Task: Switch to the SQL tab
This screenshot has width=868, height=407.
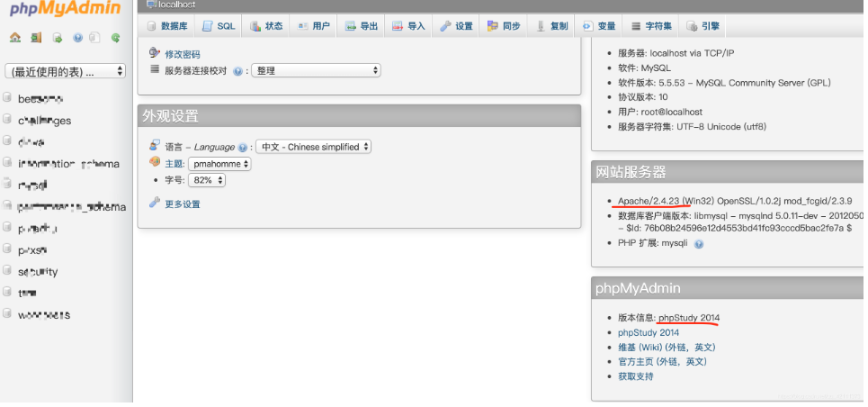Action: (218, 26)
